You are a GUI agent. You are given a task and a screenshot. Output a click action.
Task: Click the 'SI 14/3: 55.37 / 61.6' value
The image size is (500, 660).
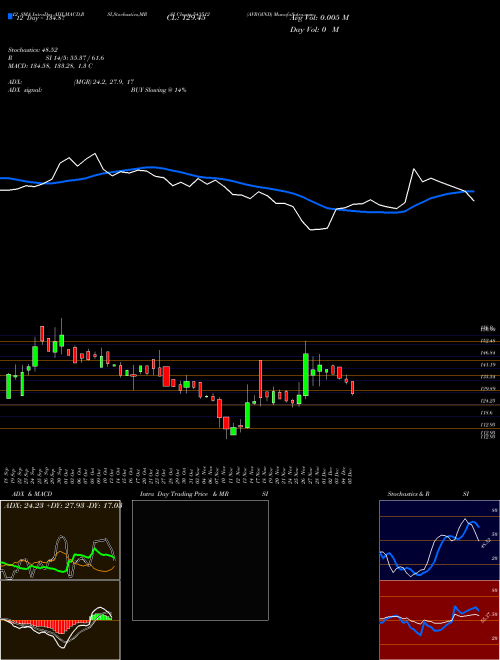tap(74, 58)
